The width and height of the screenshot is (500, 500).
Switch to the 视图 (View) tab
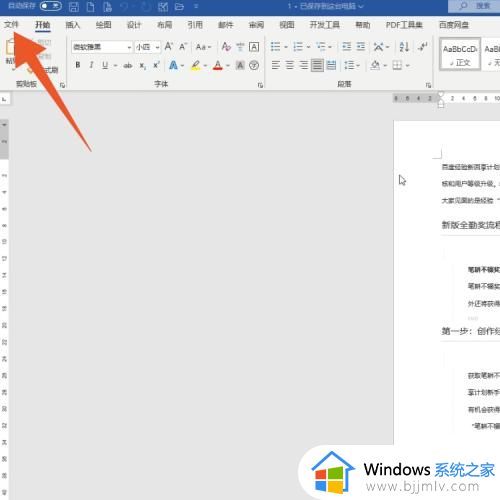point(287,25)
